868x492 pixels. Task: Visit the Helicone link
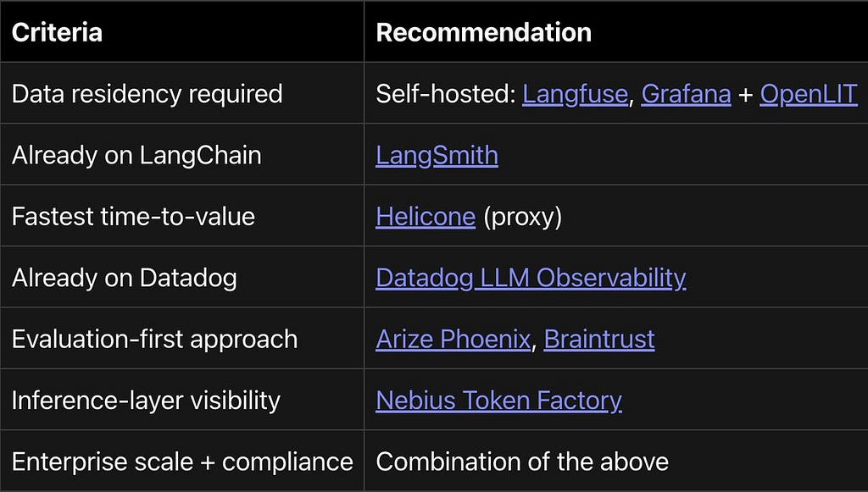426,216
